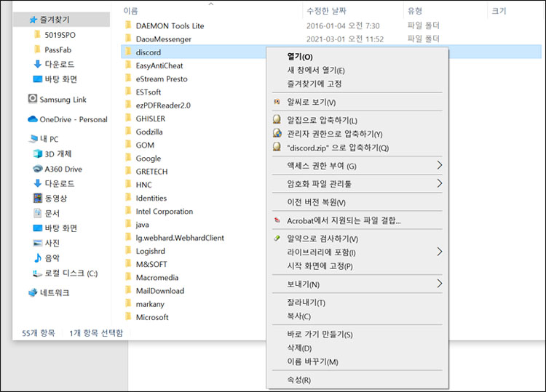Click the "discord.zip" 으로 압축하기 icon
Image resolution: width=546 pixels, height=392 pixels.
point(277,147)
